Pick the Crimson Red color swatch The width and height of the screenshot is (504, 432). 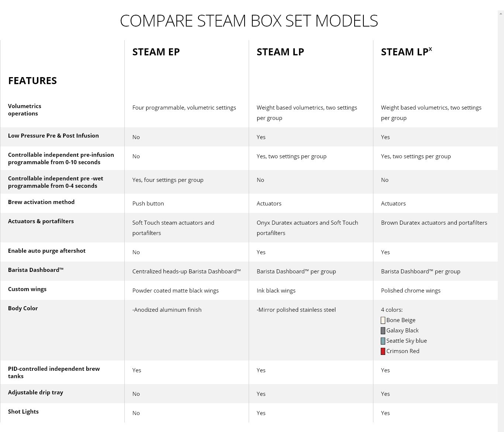pyautogui.click(x=383, y=351)
